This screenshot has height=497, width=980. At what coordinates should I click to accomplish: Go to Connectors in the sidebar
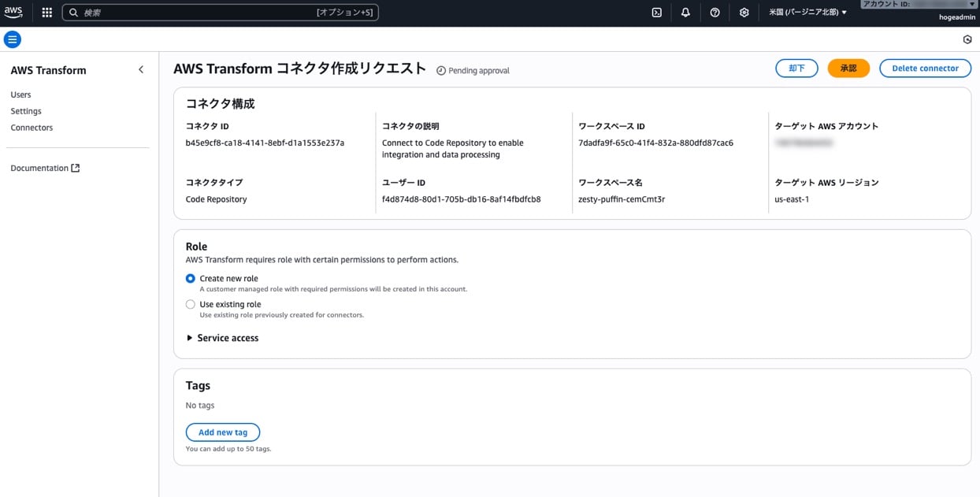[x=32, y=128]
